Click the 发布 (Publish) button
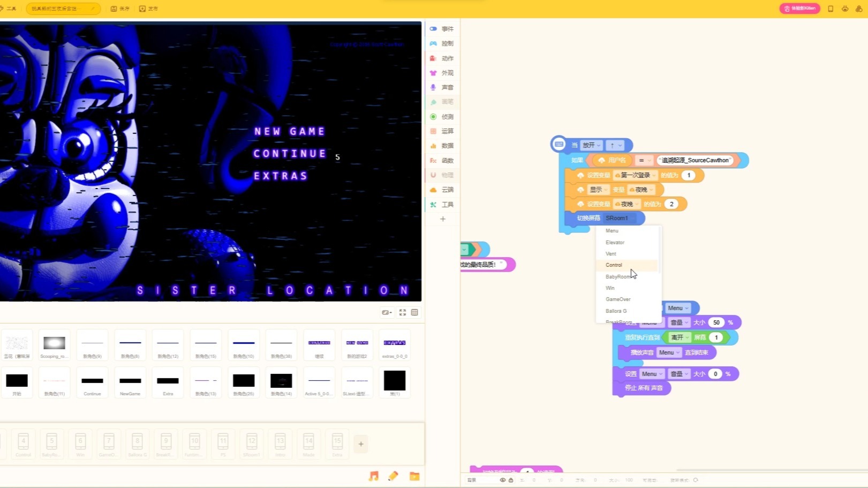This screenshot has height=488, width=868. pos(148,8)
